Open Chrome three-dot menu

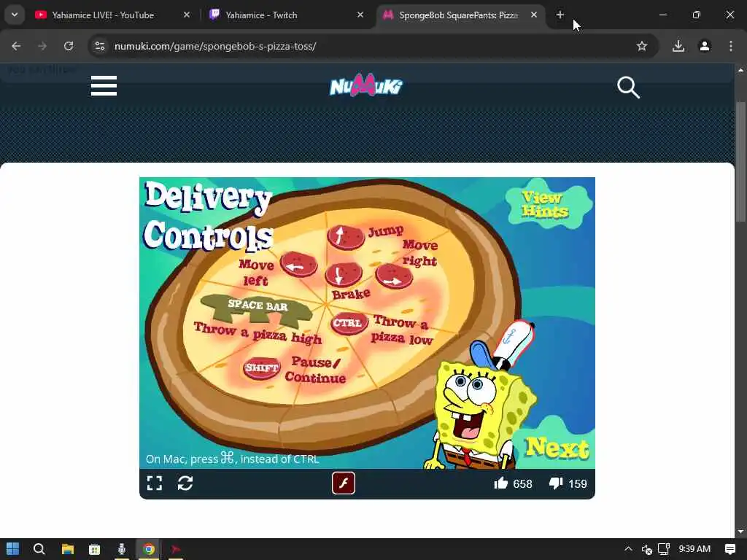(731, 46)
